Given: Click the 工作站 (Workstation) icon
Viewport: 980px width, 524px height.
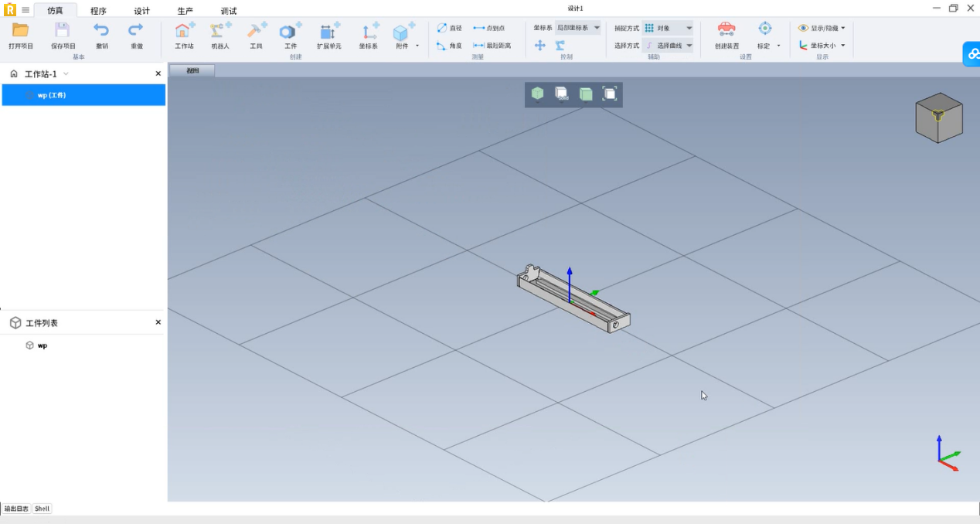Looking at the screenshot, I should (184, 32).
